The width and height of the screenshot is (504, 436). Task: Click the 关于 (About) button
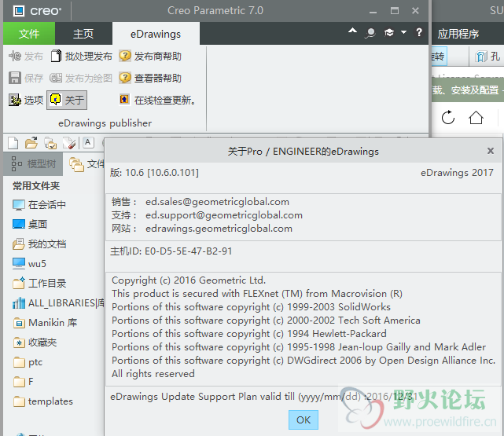67,100
